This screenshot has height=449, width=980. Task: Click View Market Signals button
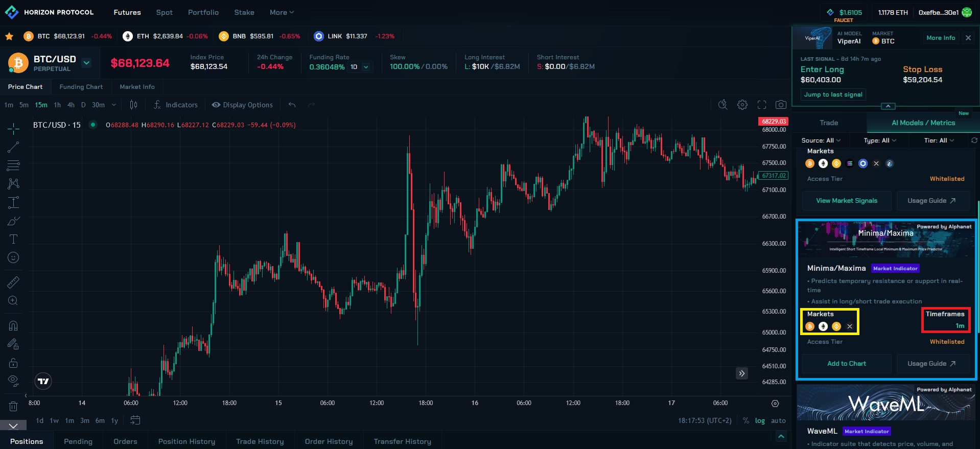pyautogui.click(x=847, y=201)
